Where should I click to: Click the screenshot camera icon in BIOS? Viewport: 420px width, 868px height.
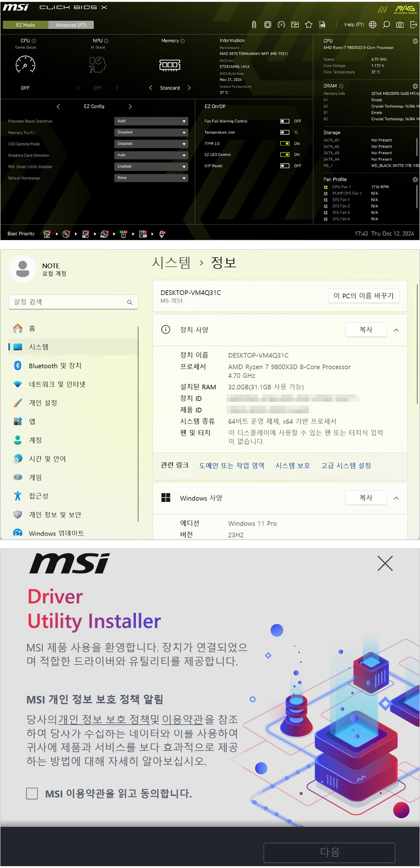point(400,24)
